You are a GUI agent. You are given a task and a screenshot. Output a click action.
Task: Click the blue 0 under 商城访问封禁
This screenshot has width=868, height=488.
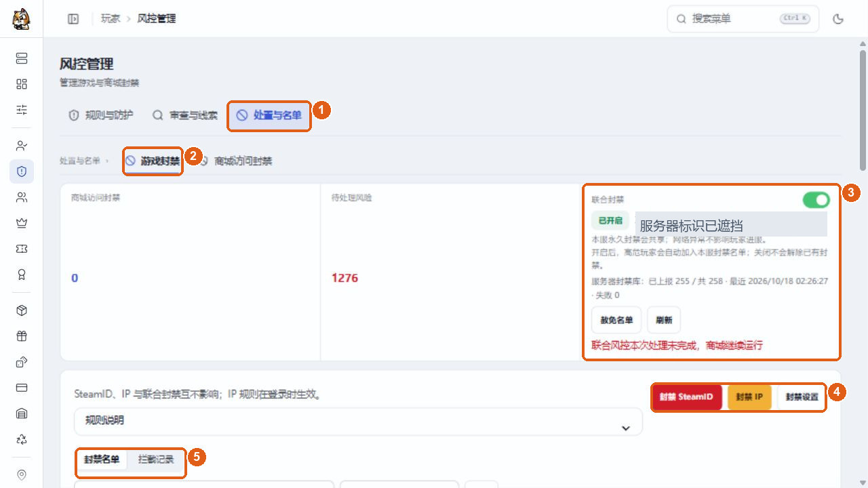[x=75, y=278]
